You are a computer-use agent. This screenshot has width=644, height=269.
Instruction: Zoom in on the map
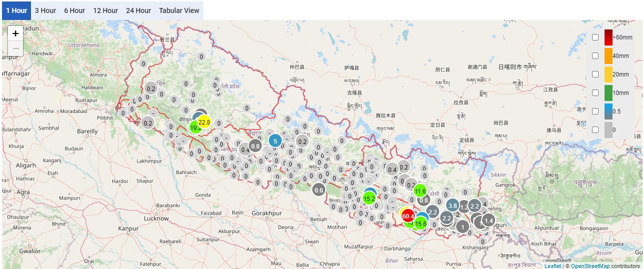click(15, 33)
